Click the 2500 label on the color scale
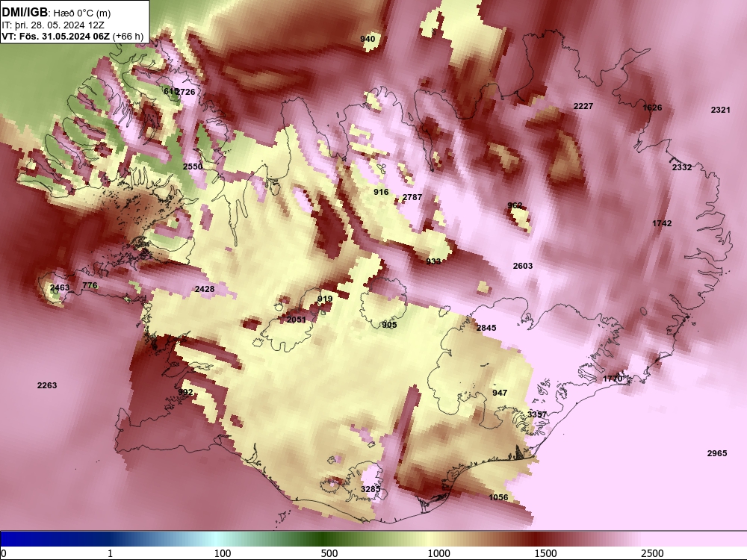The height and width of the screenshot is (560, 747). [x=652, y=553]
